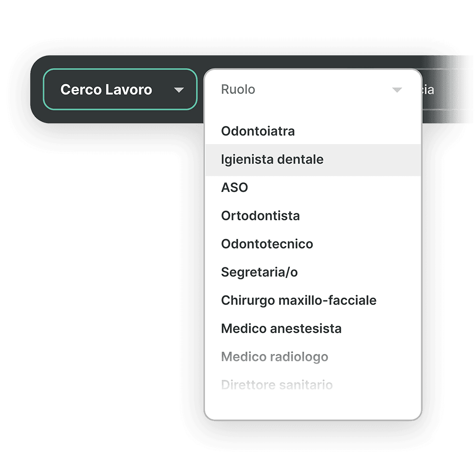Select ASO as the role

[x=235, y=187]
